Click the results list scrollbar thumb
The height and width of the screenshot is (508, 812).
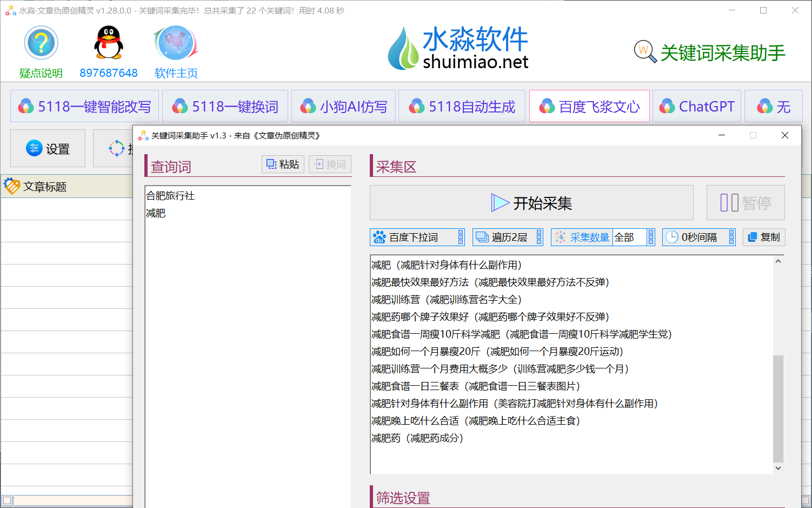pyautogui.click(x=778, y=408)
